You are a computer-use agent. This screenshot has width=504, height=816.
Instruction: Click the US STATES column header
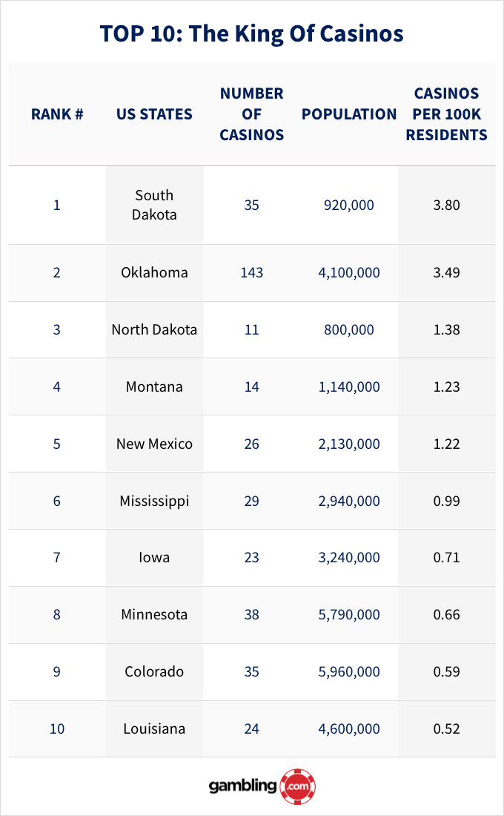point(154,114)
